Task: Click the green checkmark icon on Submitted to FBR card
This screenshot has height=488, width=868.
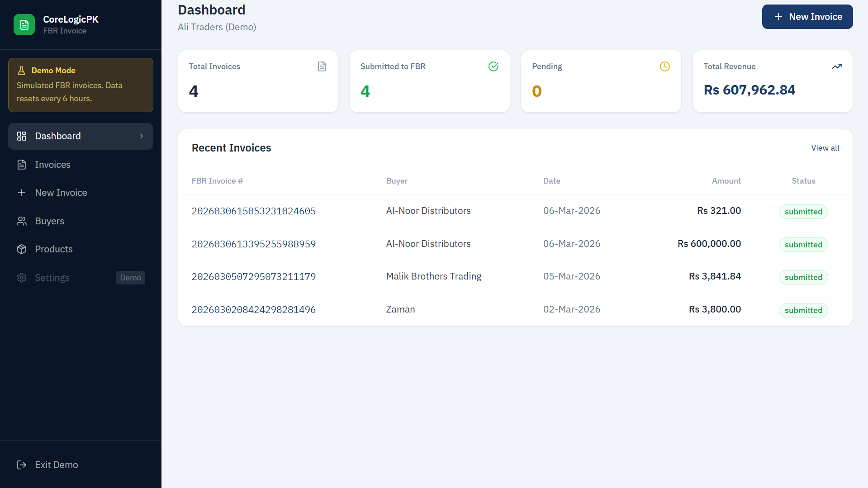Action: tap(493, 66)
